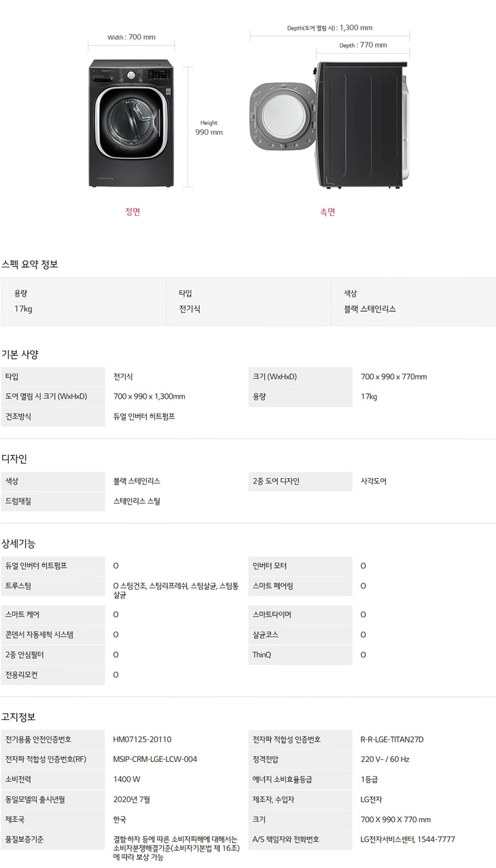Select the 타입 전기식 summary cell
The height and width of the screenshot is (868, 496).
tap(248, 301)
